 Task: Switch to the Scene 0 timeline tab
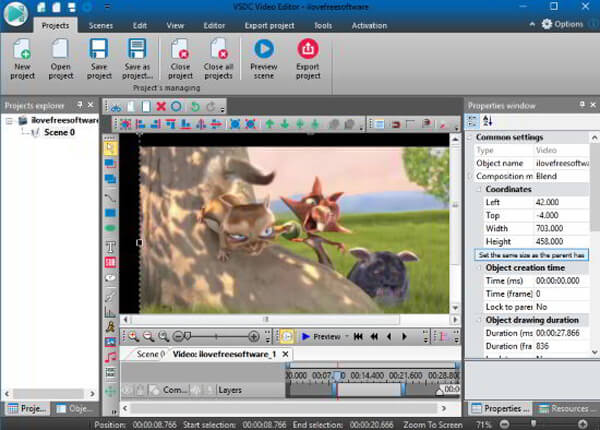point(150,354)
